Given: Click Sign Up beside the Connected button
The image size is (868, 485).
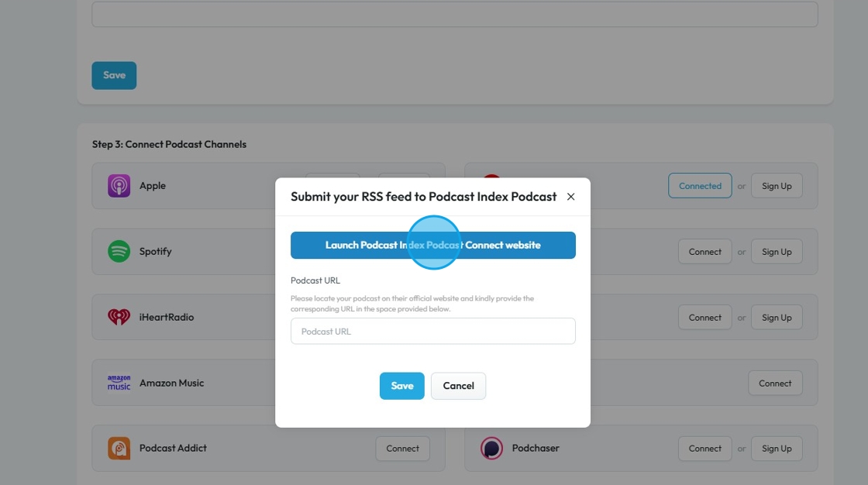Looking at the screenshot, I should 777,186.
